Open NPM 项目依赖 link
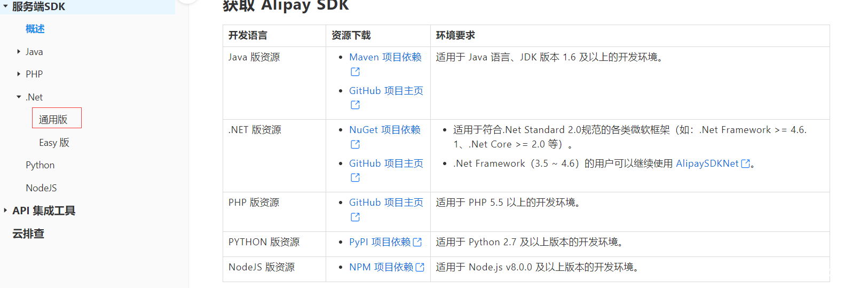868x288 pixels. pos(381,267)
